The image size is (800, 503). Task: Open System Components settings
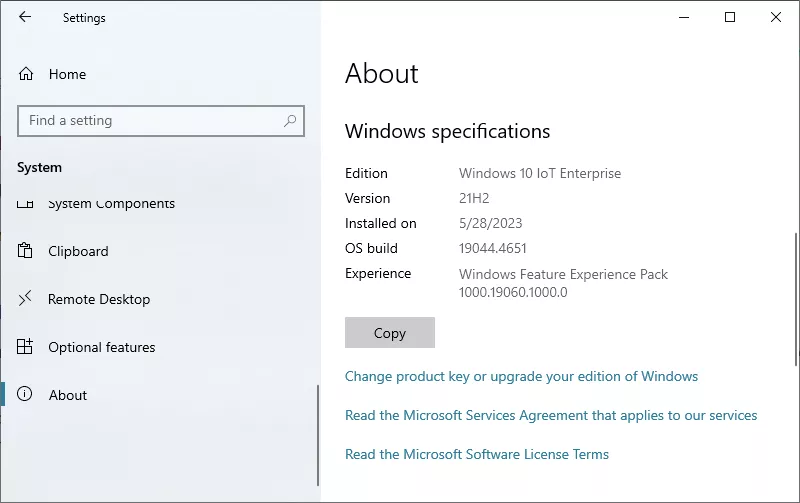pos(111,204)
